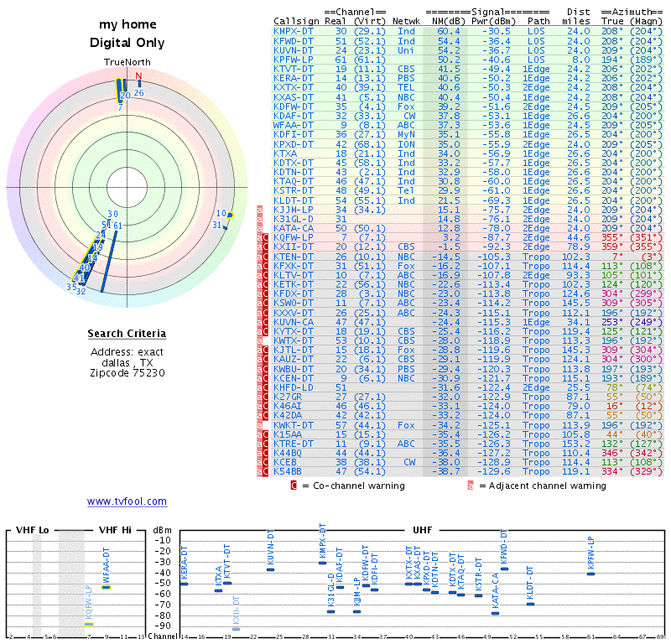The height and width of the screenshot is (644, 671).
Task: Click the Search Criteria heading
Action: [127, 334]
